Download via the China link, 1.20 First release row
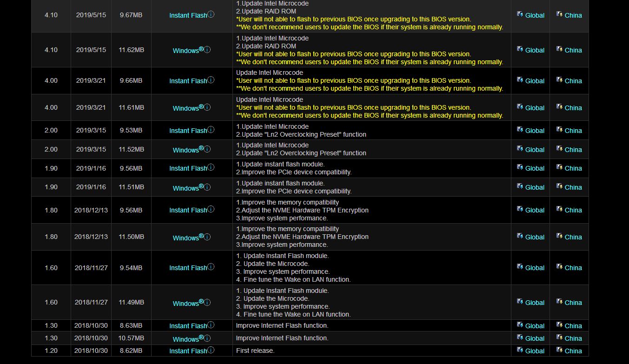 573,351
